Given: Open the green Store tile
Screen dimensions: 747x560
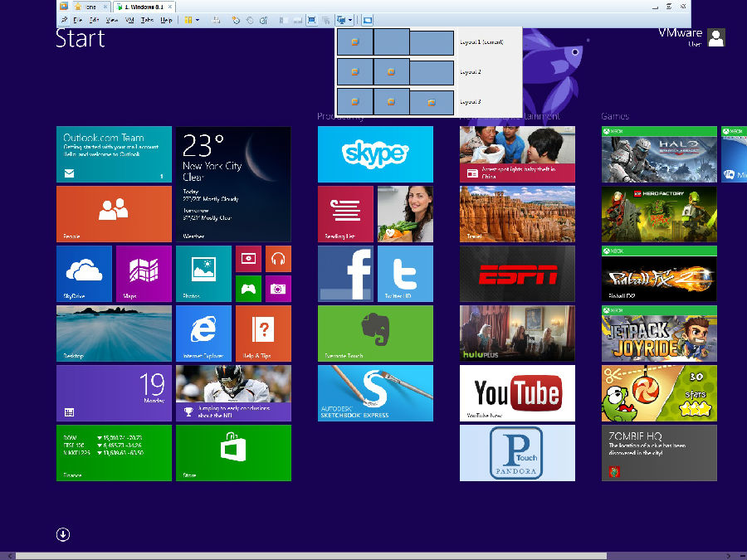Looking at the screenshot, I should [233, 452].
